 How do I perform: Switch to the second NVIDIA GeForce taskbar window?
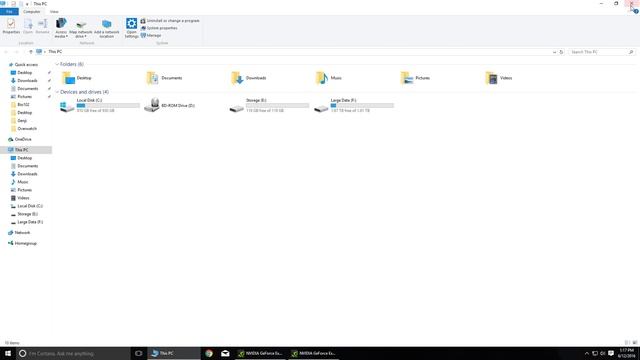(x=313, y=353)
